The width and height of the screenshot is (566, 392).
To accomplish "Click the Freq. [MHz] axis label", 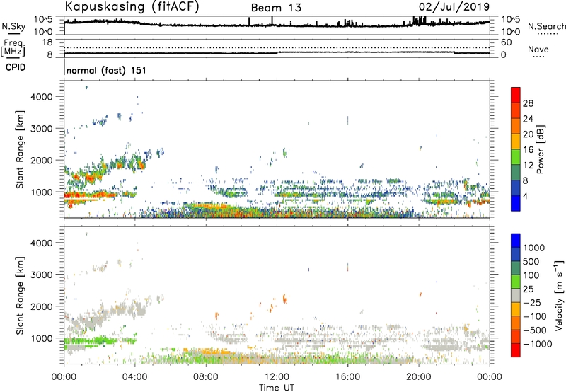I will click(x=13, y=48).
